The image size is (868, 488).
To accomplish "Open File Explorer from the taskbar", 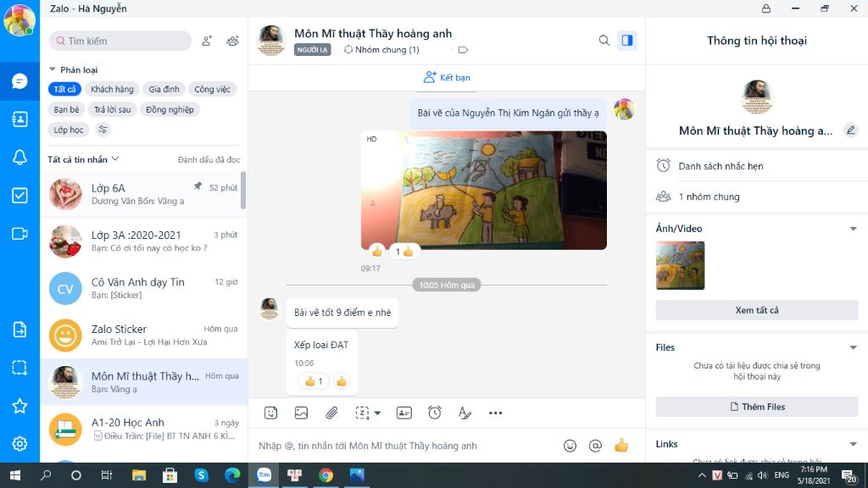I will coord(139,475).
